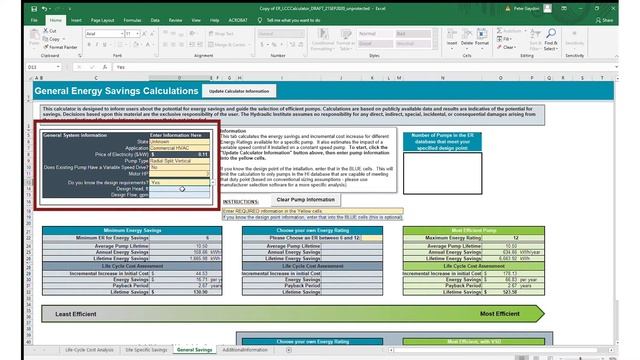Switch to the Insert ribbon tab
Image resolution: width=640 pixels, height=360 pixels.
click(x=76, y=20)
